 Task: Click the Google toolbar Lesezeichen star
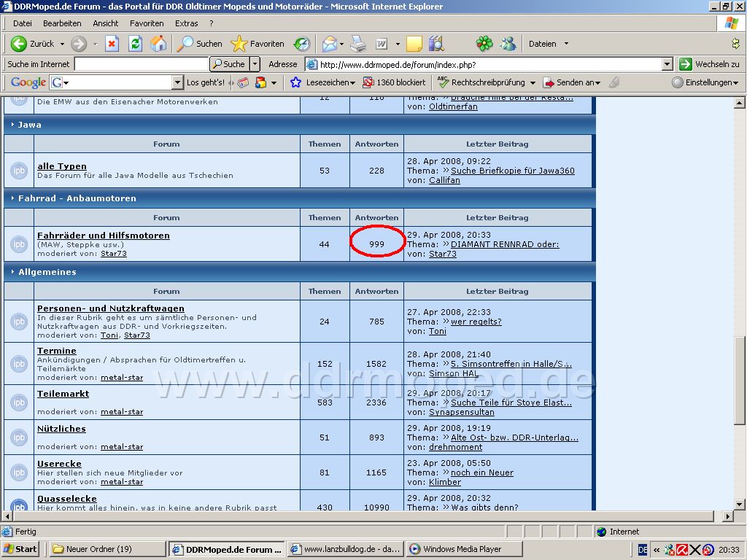tap(296, 82)
